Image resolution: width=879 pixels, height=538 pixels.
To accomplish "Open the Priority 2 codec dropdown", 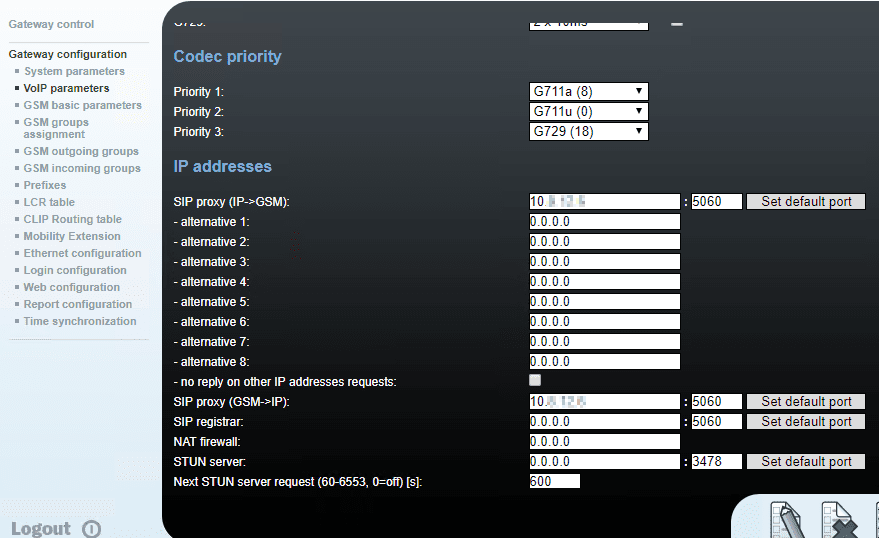I will [589, 112].
